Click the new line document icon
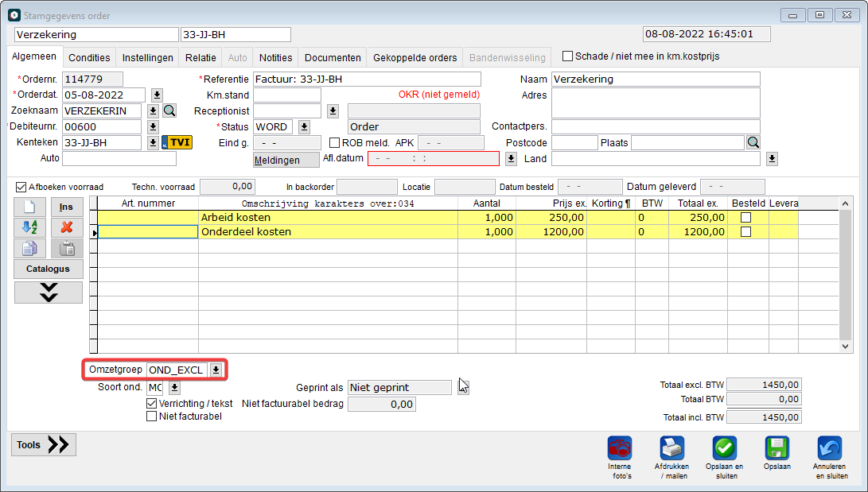The height and width of the screenshot is (492, 868). [29, 207]
